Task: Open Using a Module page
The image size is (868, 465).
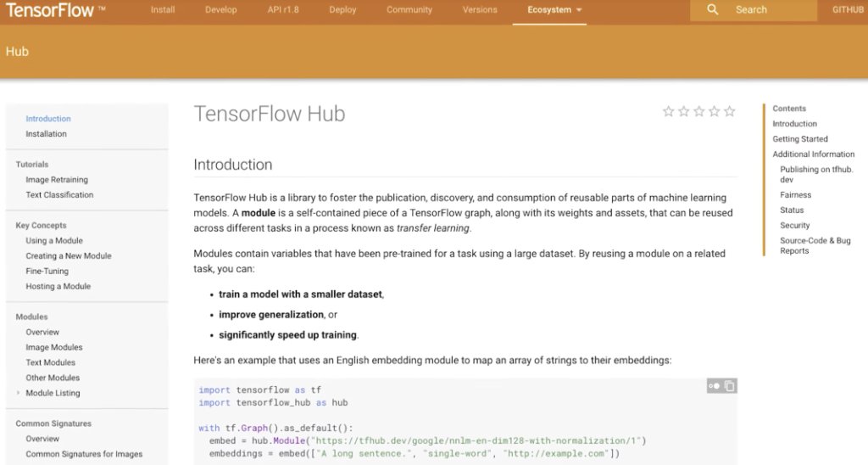Action: 54,240
